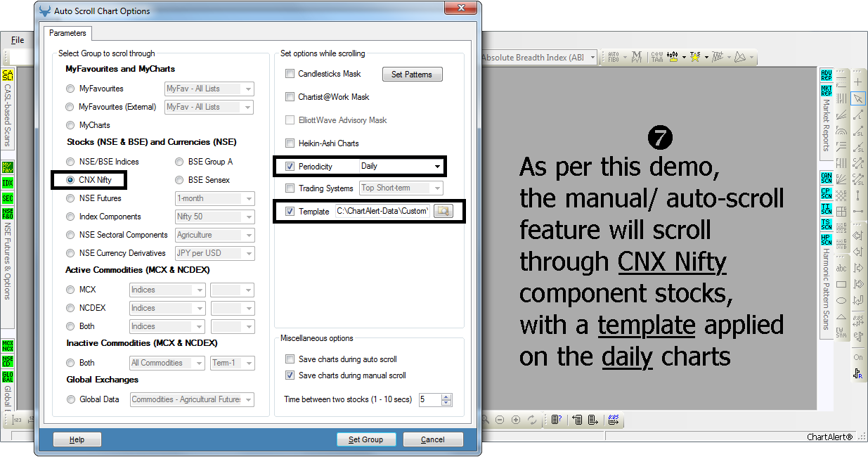Click the green SEC sidebar icon
The width and height of the screenshot is (868, 457).
pyautogui.click(x=8, y=198)
